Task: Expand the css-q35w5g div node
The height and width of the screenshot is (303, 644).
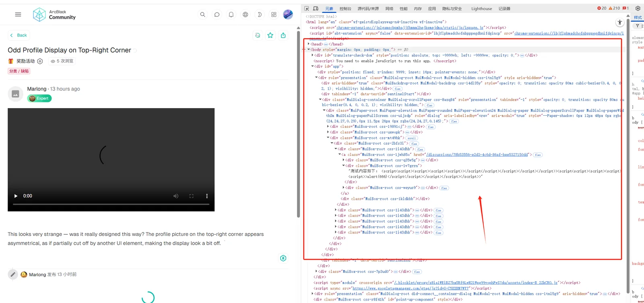Action: pos(343,160)
